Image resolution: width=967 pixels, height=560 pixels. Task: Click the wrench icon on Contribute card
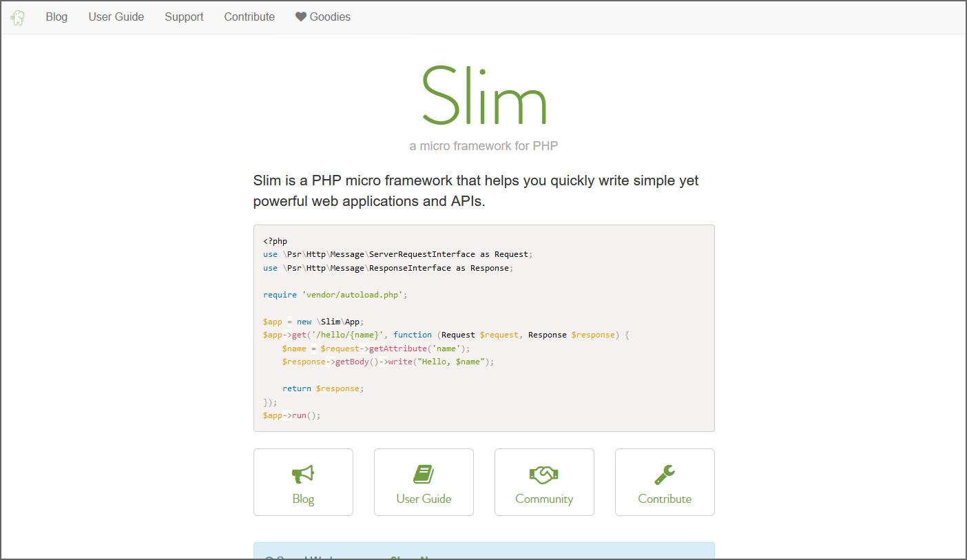(x=665, y=474)
